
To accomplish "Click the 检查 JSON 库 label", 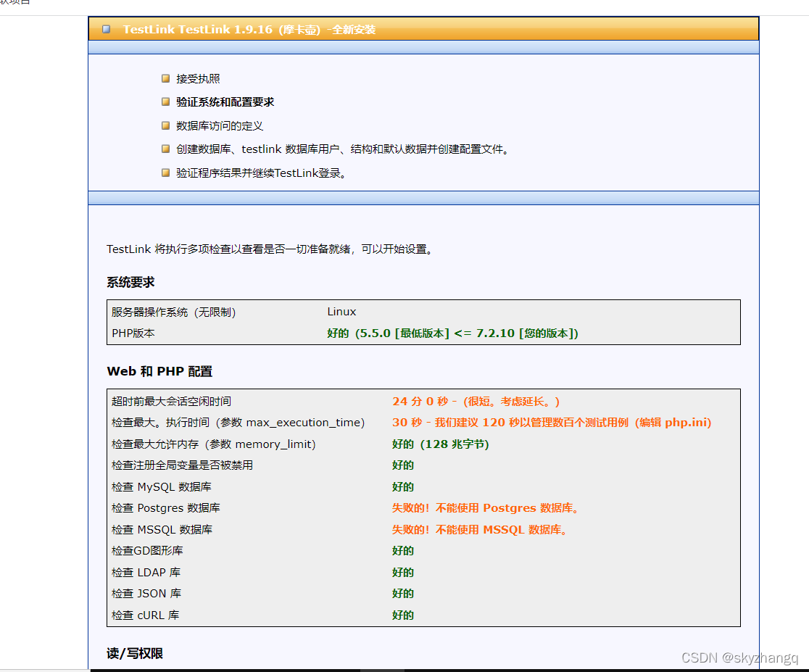I will coord(146,594).
